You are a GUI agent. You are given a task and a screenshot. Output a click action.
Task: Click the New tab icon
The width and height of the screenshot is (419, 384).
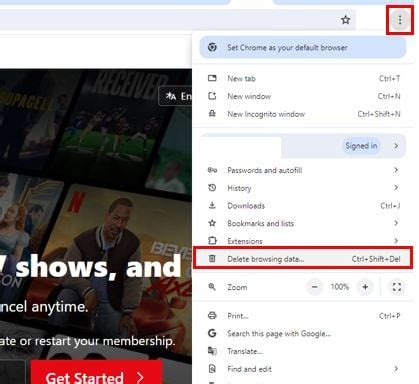pos(212,78)
